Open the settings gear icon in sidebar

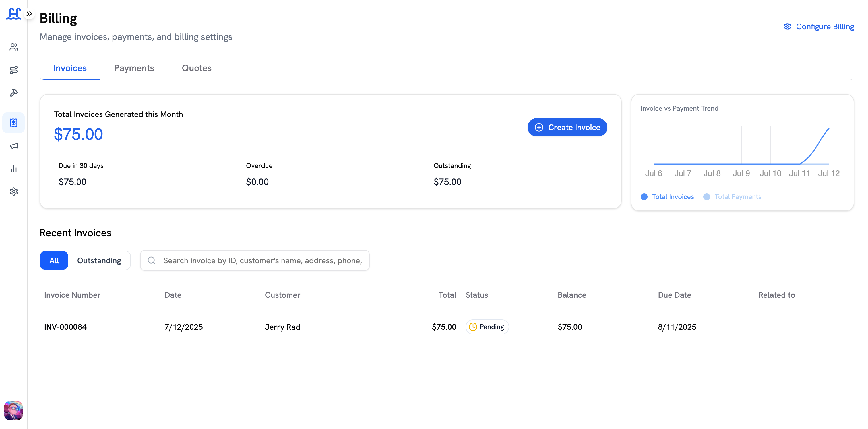pyautogui.click(x=14, y=192)
